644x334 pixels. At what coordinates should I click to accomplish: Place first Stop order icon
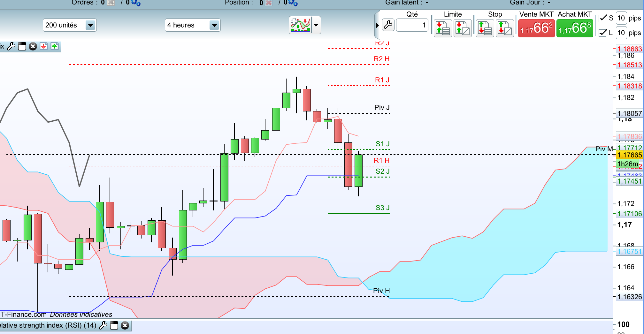tap(485, 28)
